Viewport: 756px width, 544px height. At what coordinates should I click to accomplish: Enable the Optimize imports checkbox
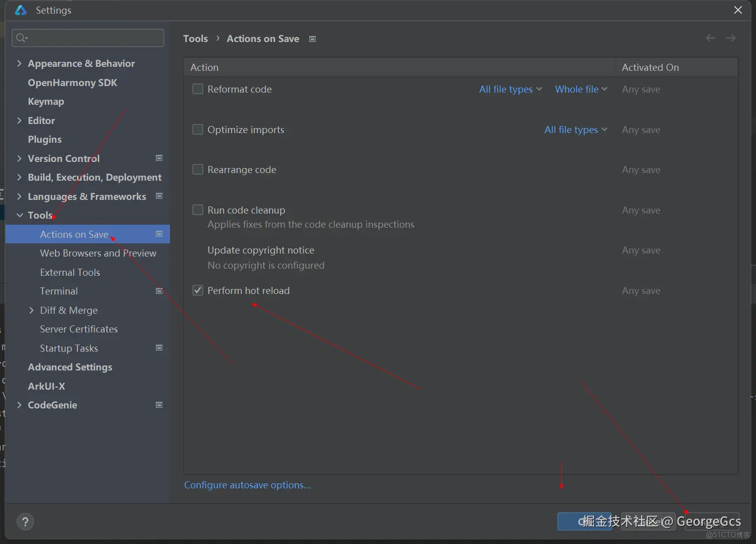(x=198, y=130)
